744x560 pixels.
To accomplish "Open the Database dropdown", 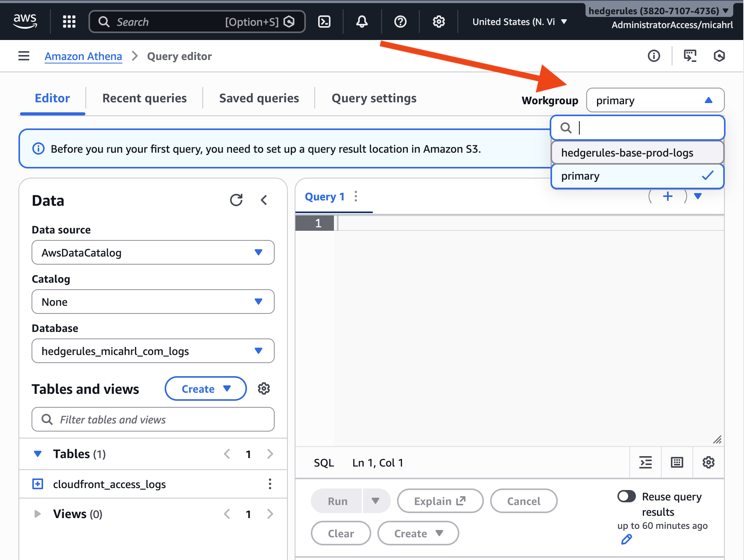I will (x=153, y=351).
